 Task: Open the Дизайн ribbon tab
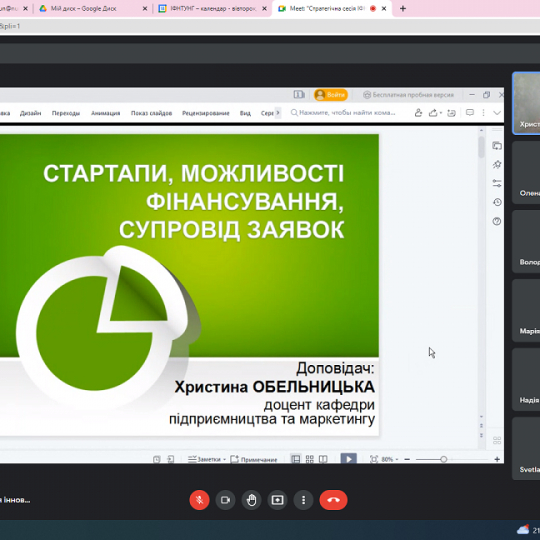click(x=31, y=113)
